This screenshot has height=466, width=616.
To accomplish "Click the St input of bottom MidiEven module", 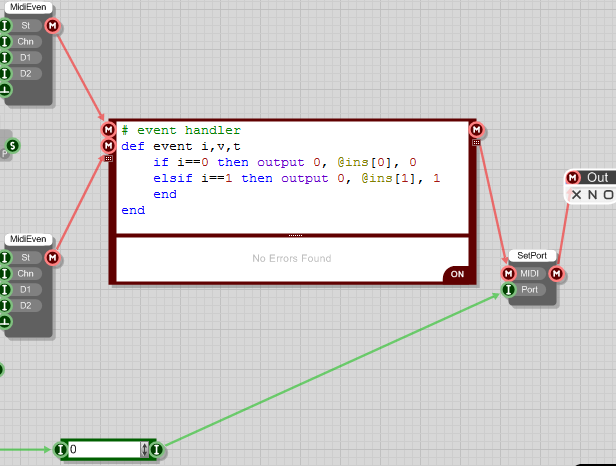I will pos(5,258).
